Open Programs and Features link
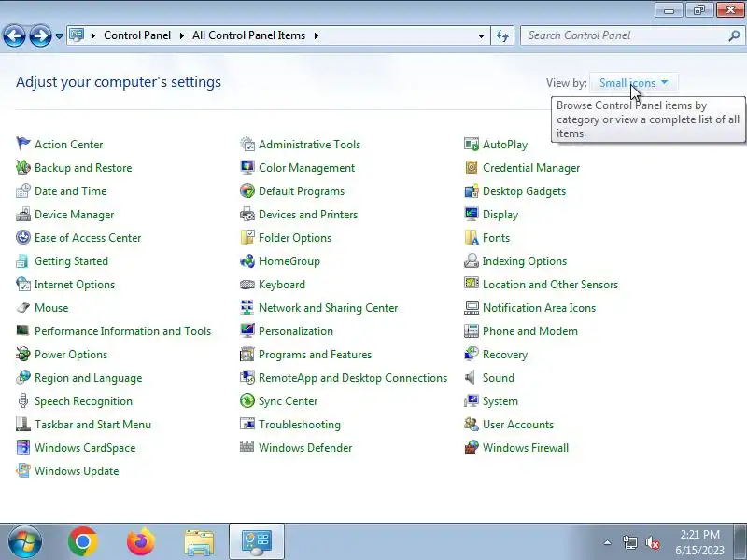This screenshot has height=560, width=747. 315,355
